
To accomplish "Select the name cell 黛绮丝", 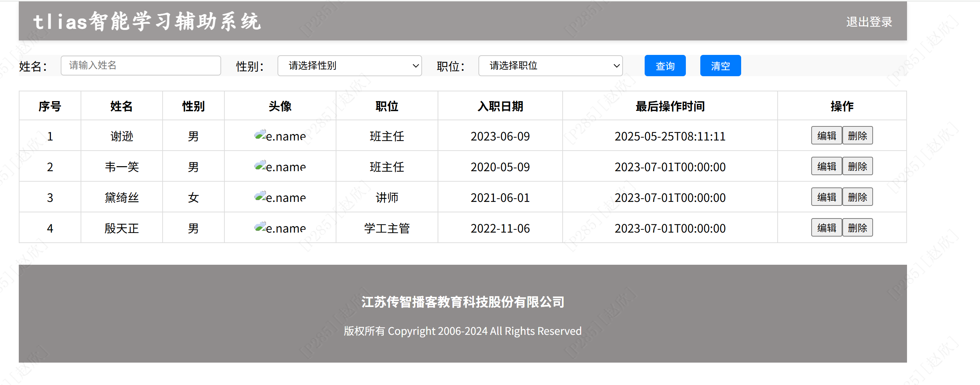I will 122,198.
